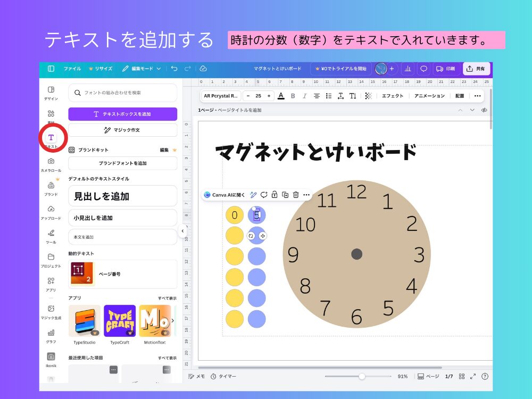This screenshot has height=399, width=532.
Task: Open the 素材 panel icon
Action: (x=51, y=113)
